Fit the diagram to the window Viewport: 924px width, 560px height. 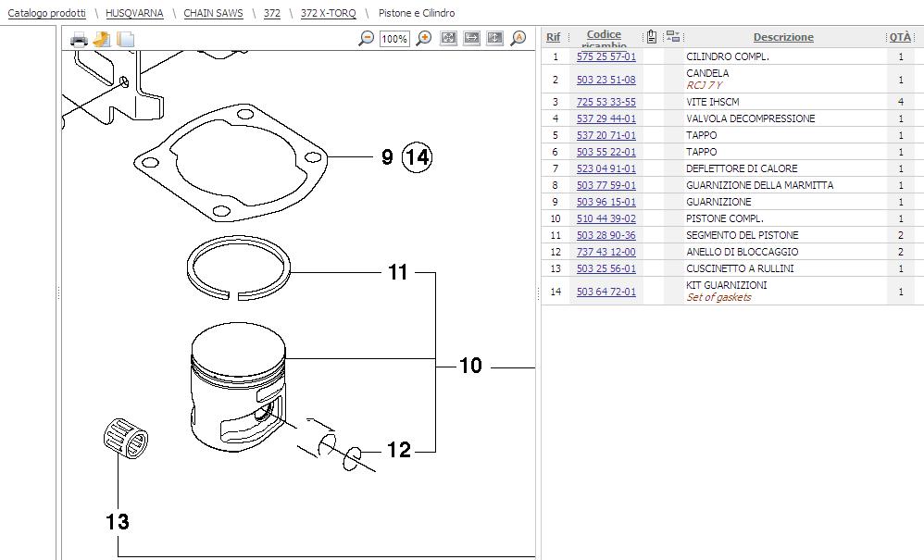click(448, 38)
